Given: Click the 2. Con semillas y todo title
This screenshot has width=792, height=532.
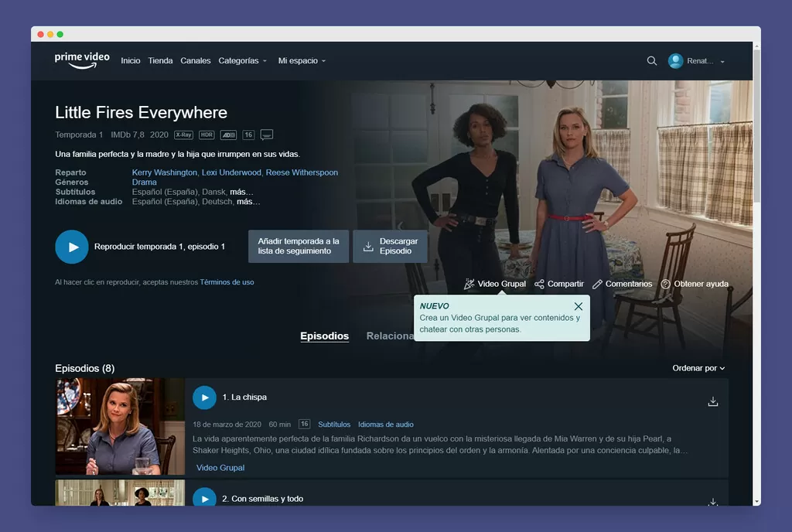Looking at the screenshot, I should click(263, 499).
